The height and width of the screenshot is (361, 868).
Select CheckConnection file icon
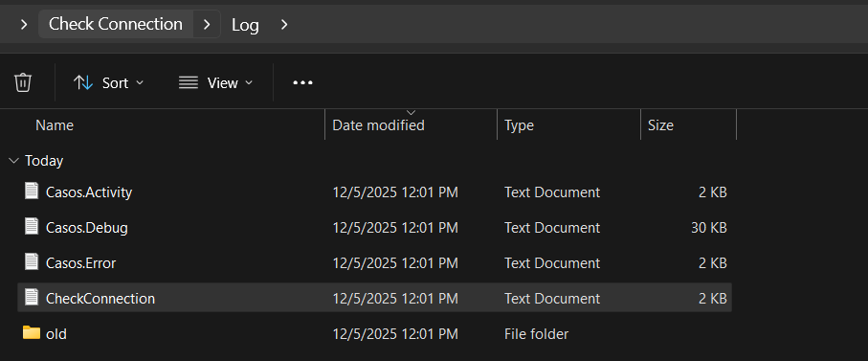pyautogui.click(x=32, y=298)
